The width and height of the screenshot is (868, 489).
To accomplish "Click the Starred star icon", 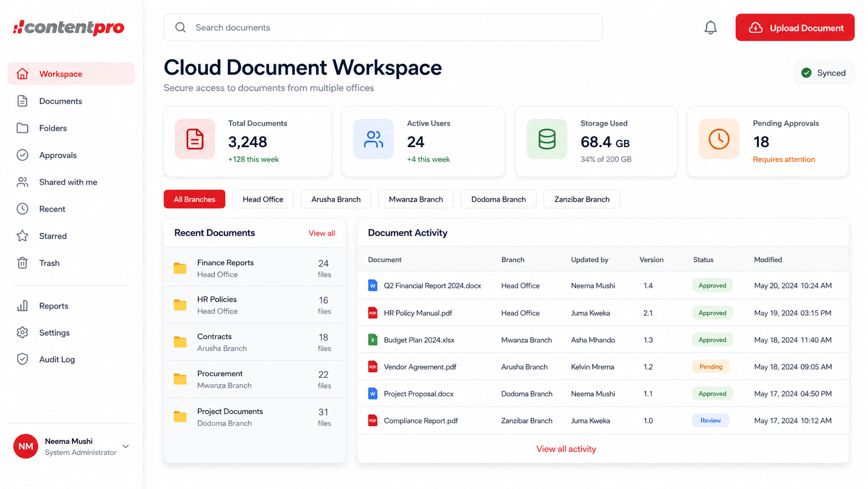I will 22,236.
